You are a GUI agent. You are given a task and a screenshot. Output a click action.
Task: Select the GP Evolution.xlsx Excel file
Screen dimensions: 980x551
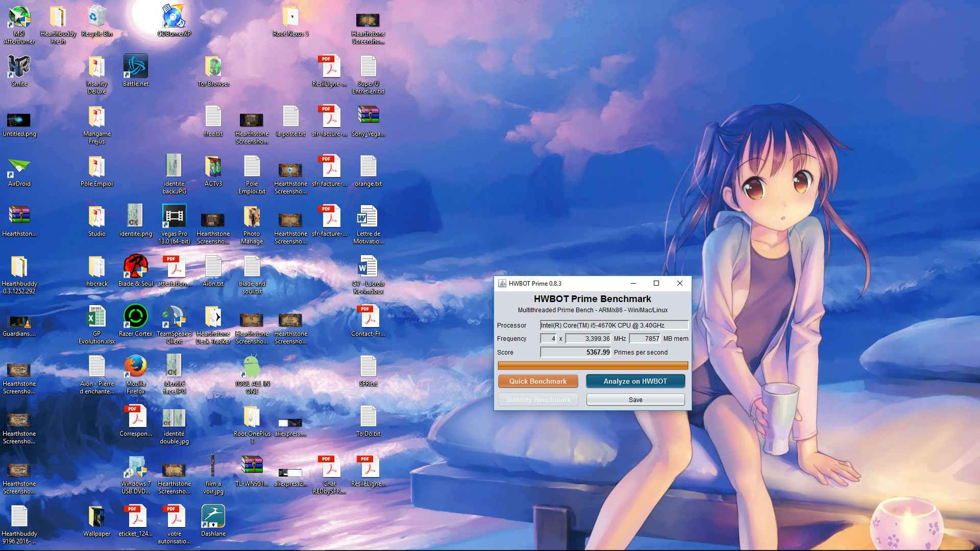[x=97, y=324]
